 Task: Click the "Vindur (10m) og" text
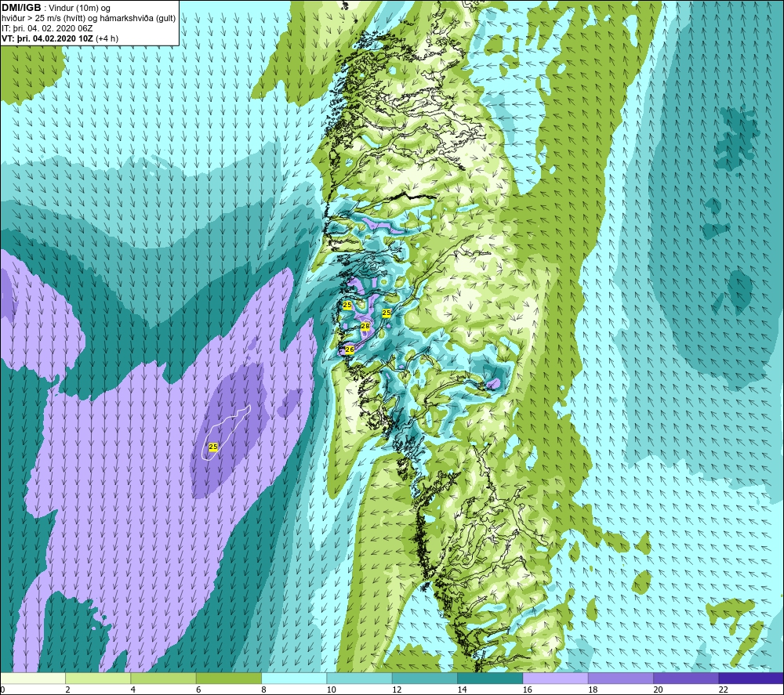coord(81,9)
